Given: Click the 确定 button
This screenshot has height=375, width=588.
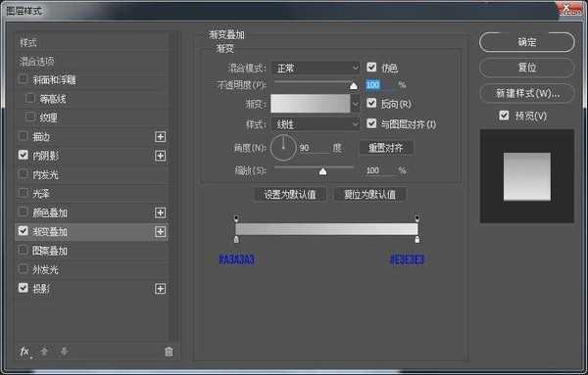Looking at the screenshot, I should [527, 42].
